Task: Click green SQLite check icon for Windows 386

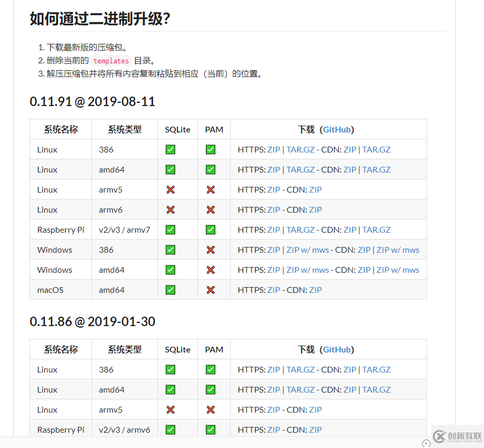Action: coord(170,250)
